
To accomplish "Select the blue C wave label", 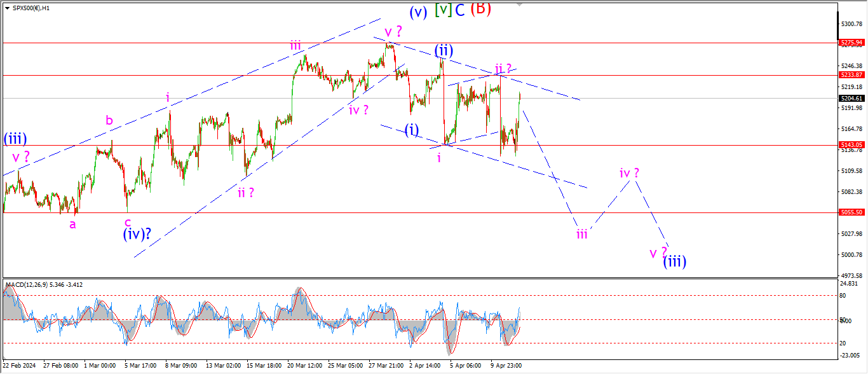I will click(x=461, y=10).
